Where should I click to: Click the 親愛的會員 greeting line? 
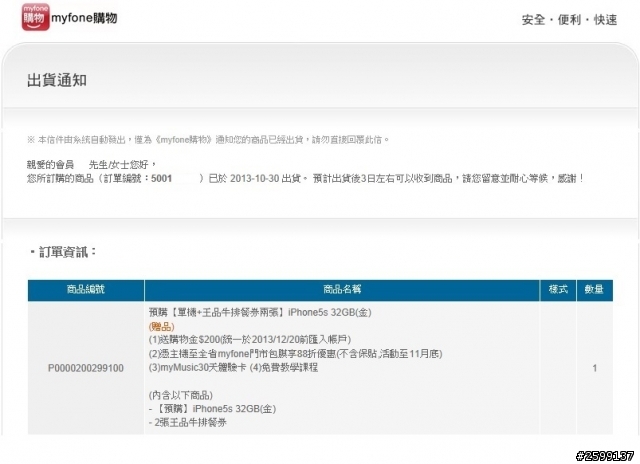[92, 164]
